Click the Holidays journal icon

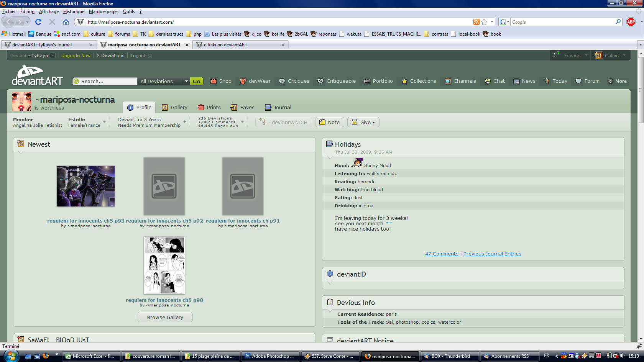click(x=329, y=144)
